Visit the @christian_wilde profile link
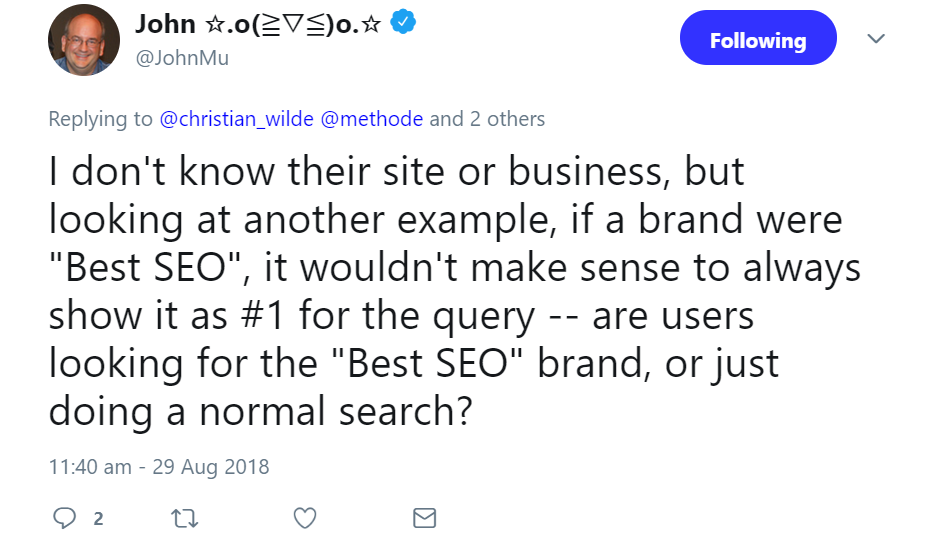The height and width of the screenshot is (559, 938). point(236,119)
